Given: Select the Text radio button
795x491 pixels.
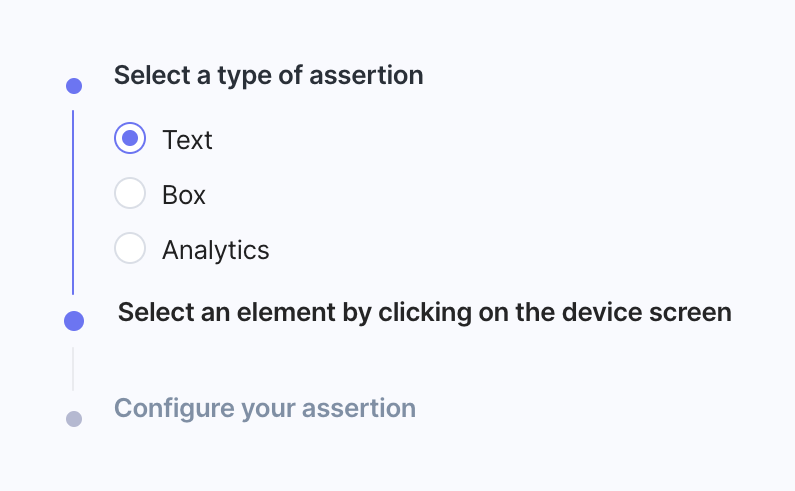Looking at the screenshot, I should pyautogui.click(x=130, y=138).
